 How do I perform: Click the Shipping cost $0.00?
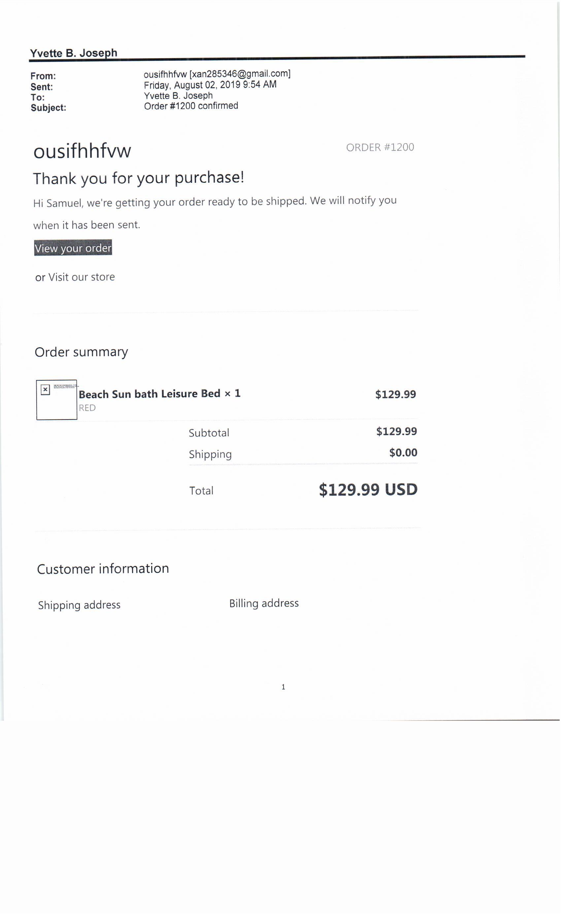(x=404, y=453)
